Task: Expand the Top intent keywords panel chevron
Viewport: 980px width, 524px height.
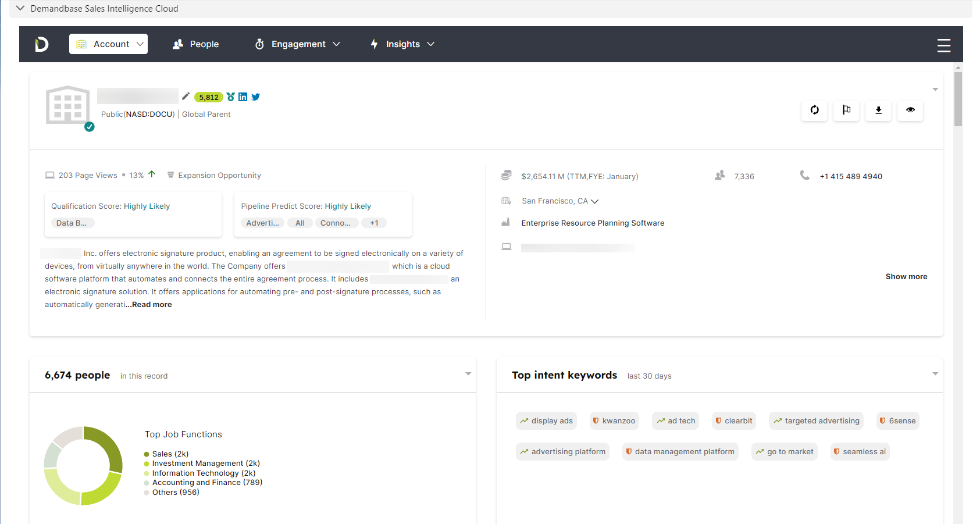Action: point(935,374)
